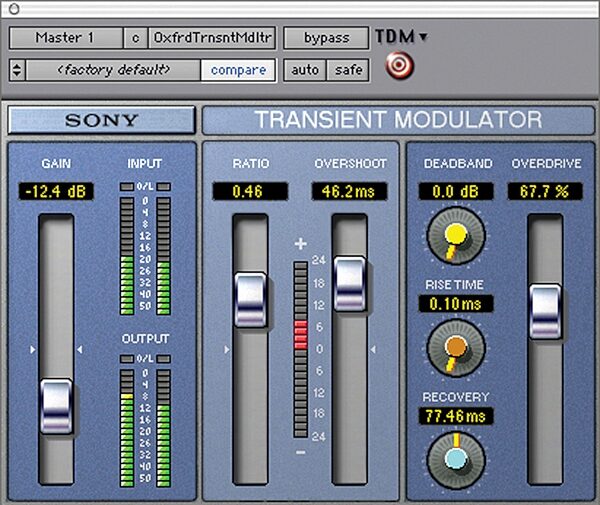600x505 pixels.
Task: Click the right zero marker arrow beside Gain fader
Action: pyautogui.click(x=80, y=349)
